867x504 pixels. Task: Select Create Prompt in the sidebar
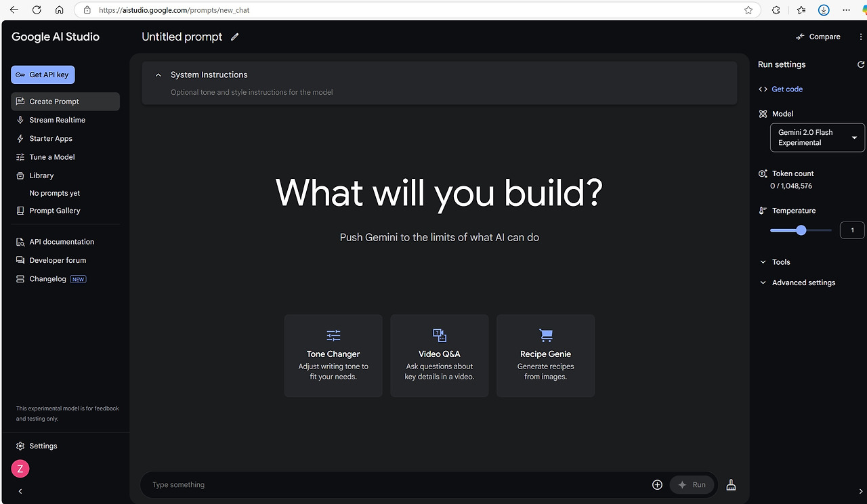tap(66, 102)
